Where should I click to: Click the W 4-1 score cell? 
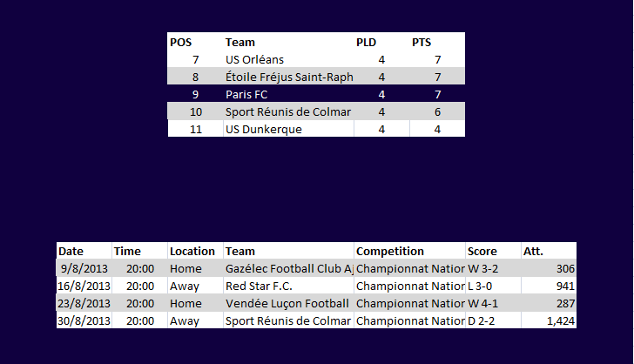click(493, 303)
